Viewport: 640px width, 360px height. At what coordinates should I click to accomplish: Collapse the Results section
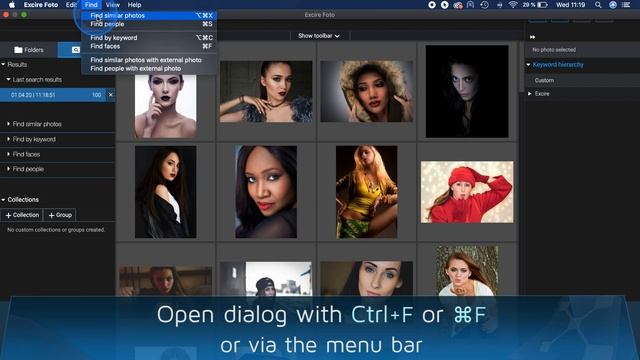coord(3,64)
